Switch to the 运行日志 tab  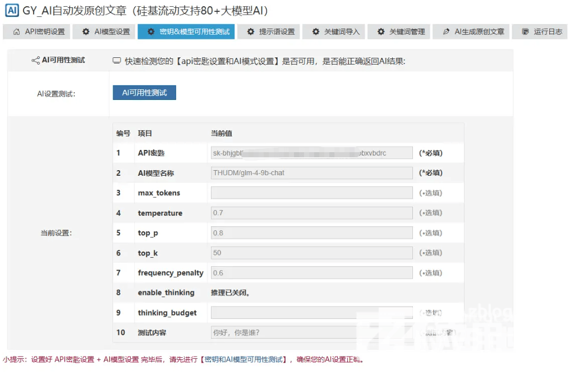pos(542,32)
